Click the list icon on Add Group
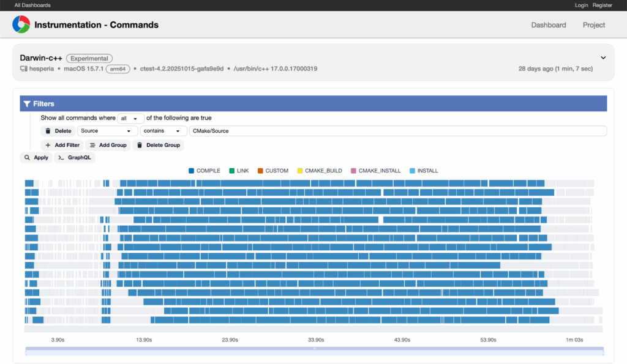The height and width of the screenshot is (364, 627). (92, 146)
